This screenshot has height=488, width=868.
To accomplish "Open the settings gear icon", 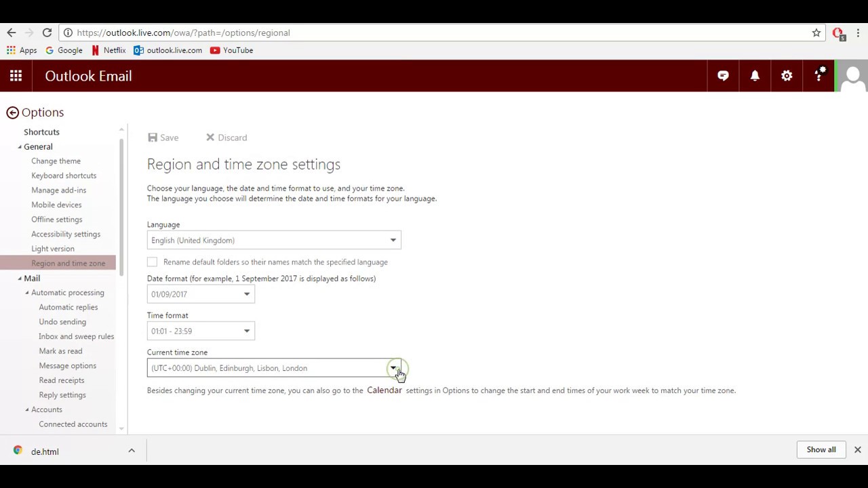I will (x=787, y=76).
